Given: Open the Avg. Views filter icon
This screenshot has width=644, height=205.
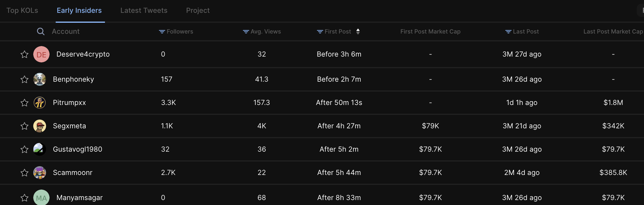Looking at the screenshot, I should (246, 31).
